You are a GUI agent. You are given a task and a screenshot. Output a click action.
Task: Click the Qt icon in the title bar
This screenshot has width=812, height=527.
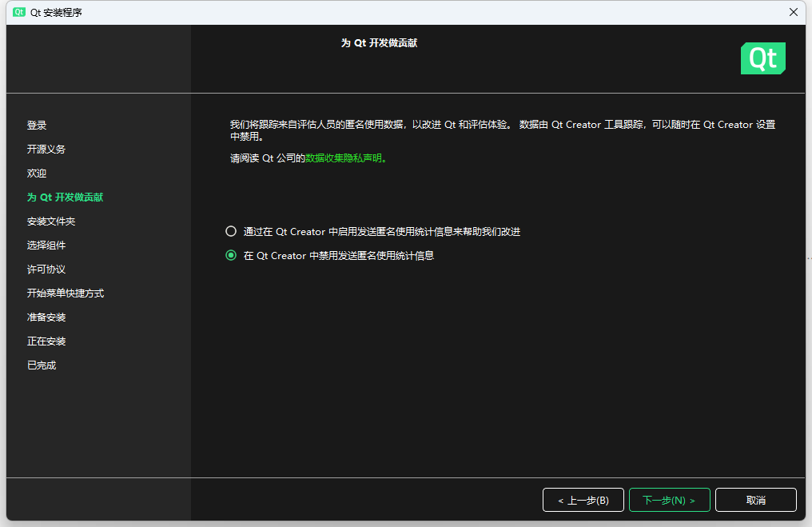coord(19,12)
